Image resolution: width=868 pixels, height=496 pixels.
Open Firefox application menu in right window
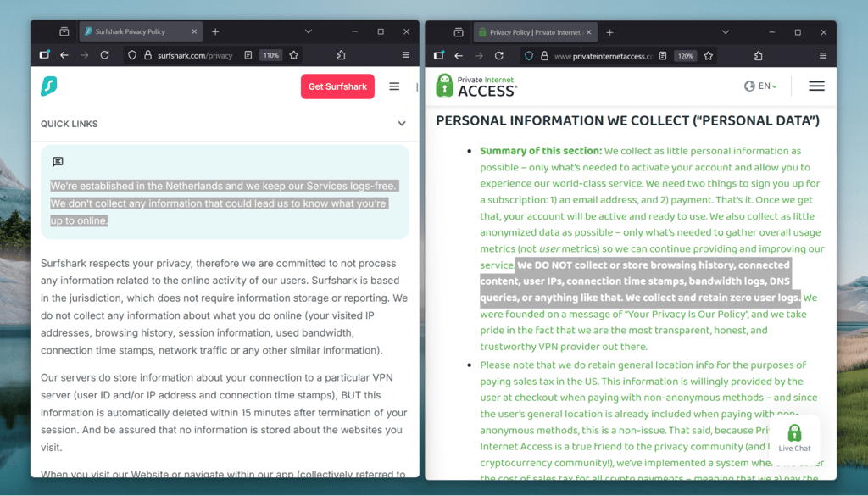tap(822, 55)
